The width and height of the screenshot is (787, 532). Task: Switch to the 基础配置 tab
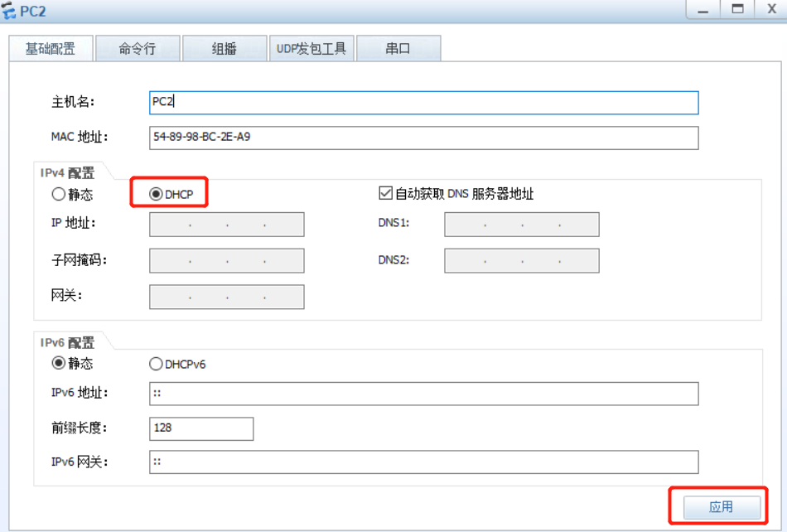pos(51,49)
